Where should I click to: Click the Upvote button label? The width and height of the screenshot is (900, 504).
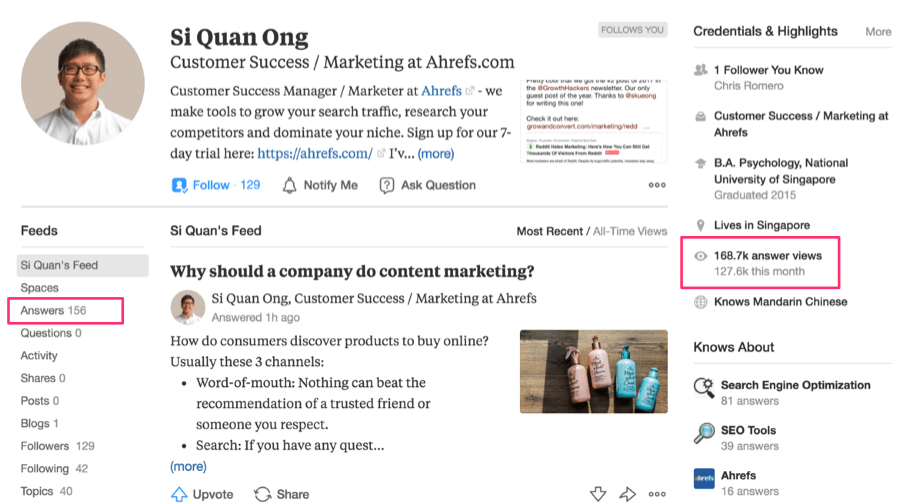(x=213, y=494)
